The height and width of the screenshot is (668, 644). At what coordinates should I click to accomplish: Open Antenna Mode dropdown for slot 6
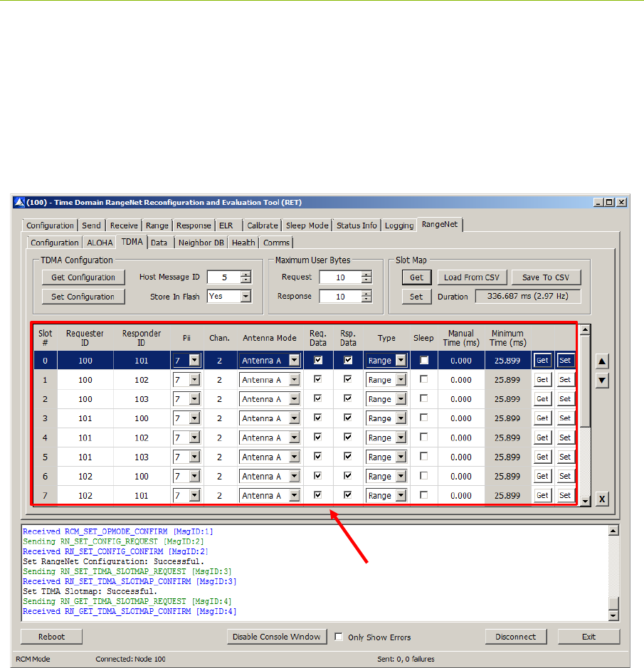pos(294,477)
